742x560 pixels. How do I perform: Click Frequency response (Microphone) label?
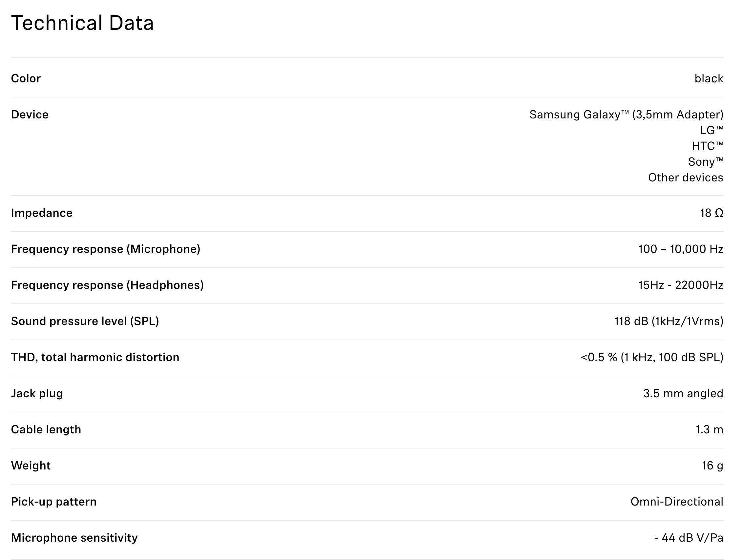click(x=106, y=249)
